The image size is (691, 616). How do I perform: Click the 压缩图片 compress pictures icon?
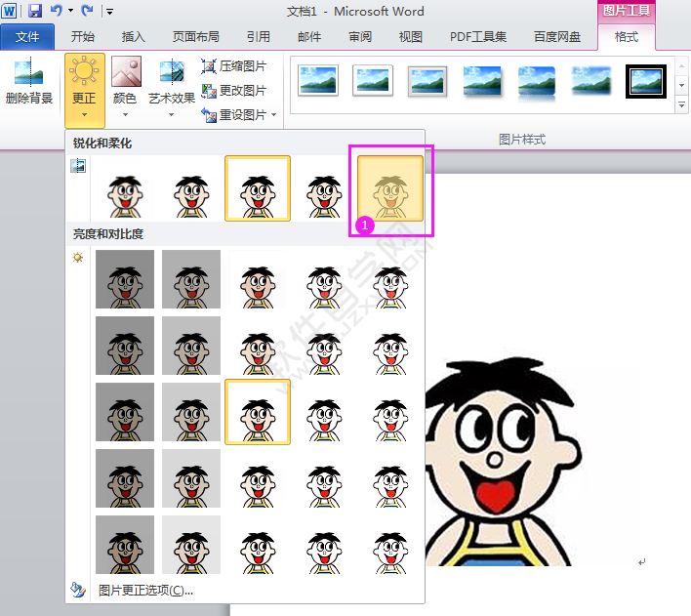click(209, 66)
